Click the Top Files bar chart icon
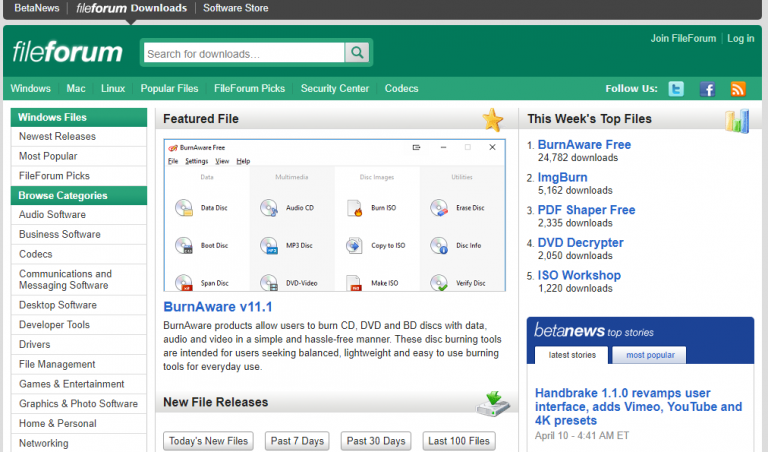 point(737,120)
